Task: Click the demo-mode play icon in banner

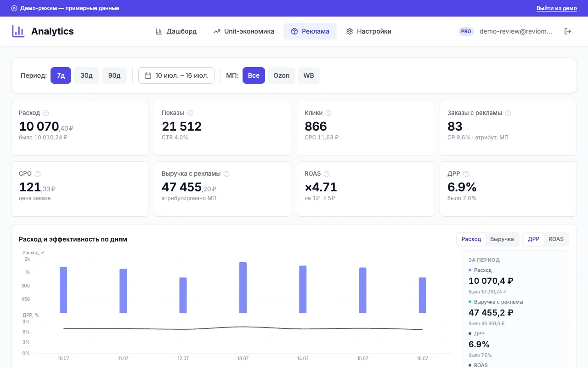Action: click(14, 8)
